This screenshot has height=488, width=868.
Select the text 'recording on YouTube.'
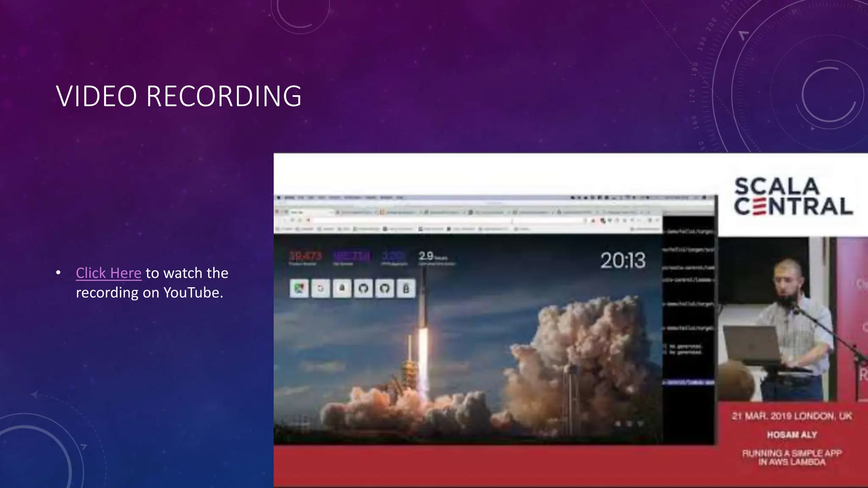tap(150, 292)
